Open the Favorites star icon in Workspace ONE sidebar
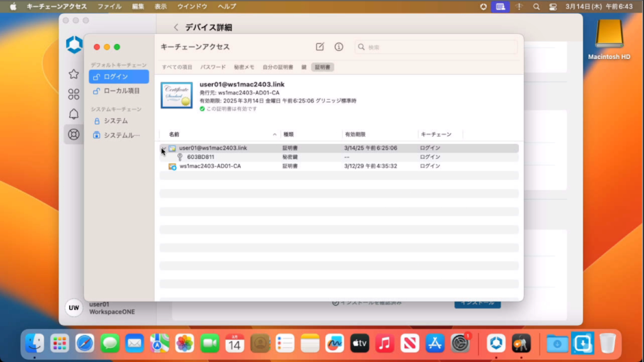Screen dimensions: 644x362 click(x=74, y=74)
